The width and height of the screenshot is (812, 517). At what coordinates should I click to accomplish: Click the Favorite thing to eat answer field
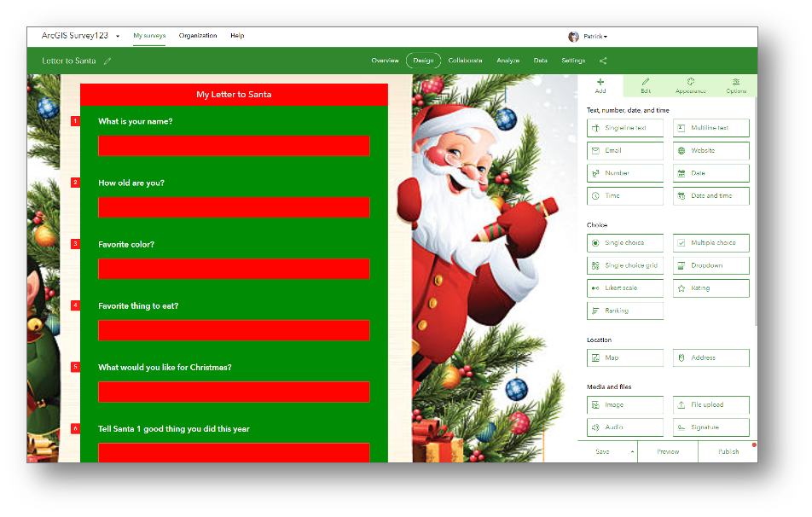coord(234,330)
